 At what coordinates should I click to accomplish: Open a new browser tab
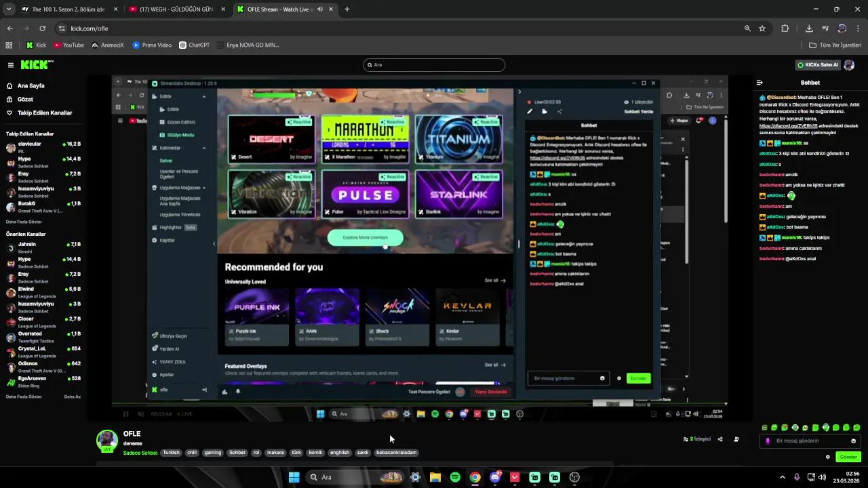point(347,9)
